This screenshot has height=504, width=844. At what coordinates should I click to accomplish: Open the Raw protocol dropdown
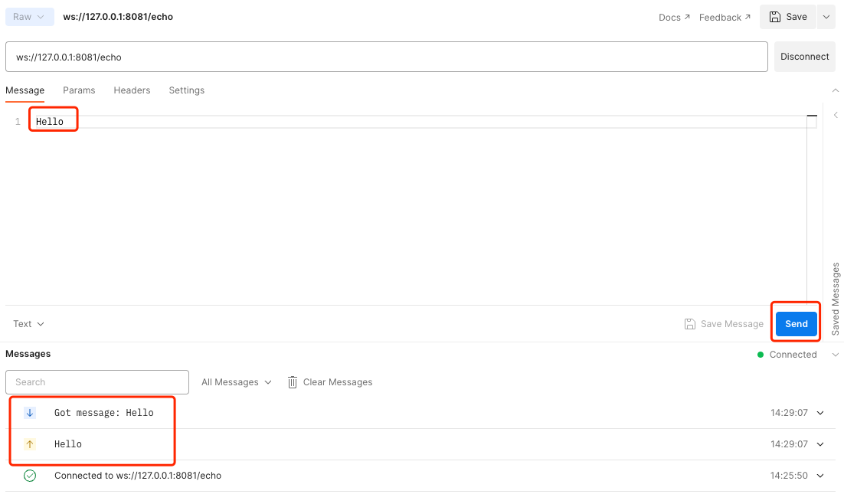tap(29, 16)
